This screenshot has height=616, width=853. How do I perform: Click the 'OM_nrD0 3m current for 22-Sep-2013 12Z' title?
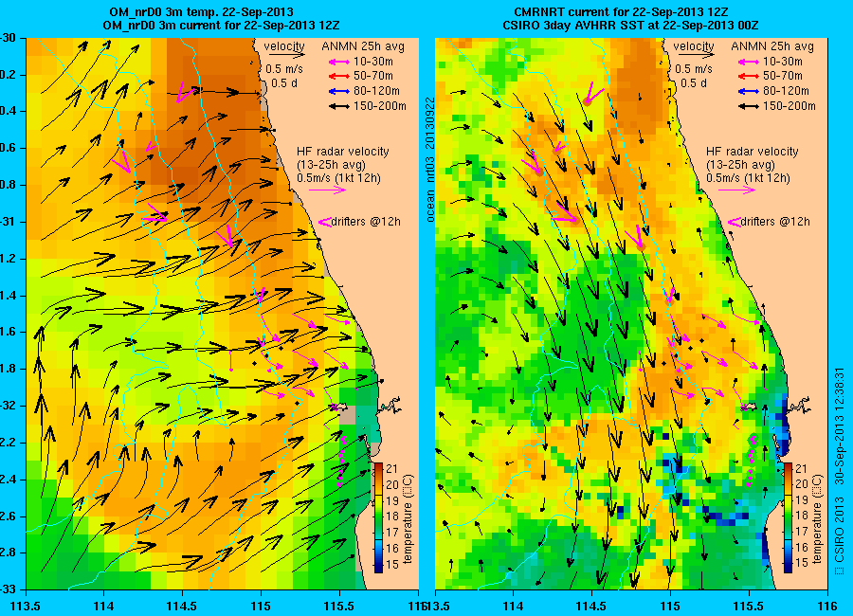(222, 25)
